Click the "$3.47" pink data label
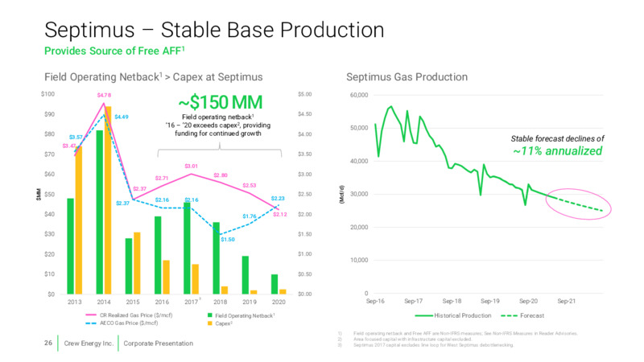 click(69, 146)
